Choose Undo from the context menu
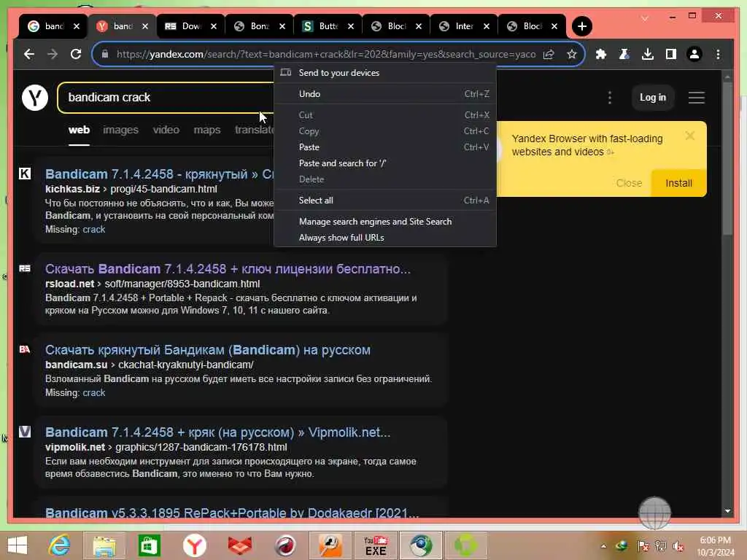 pos(385,94)
